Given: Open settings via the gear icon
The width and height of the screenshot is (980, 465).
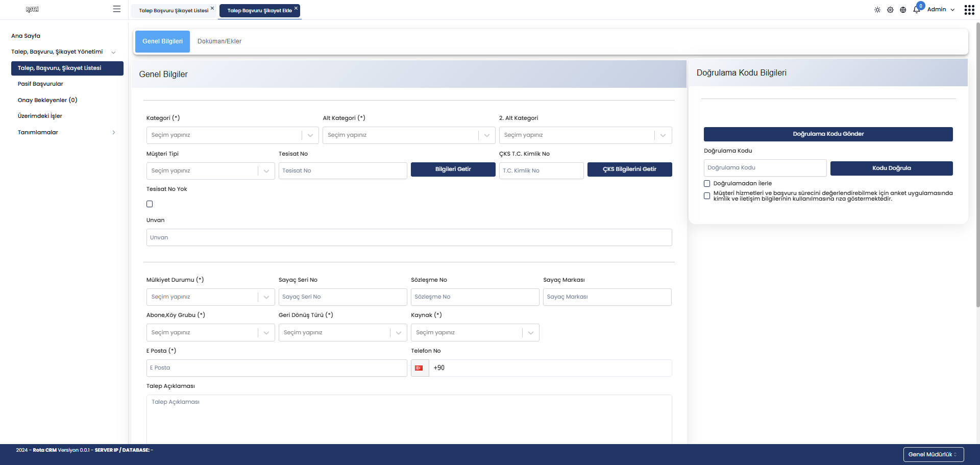Looking at the screenshot, I should (x=890, y=10).
